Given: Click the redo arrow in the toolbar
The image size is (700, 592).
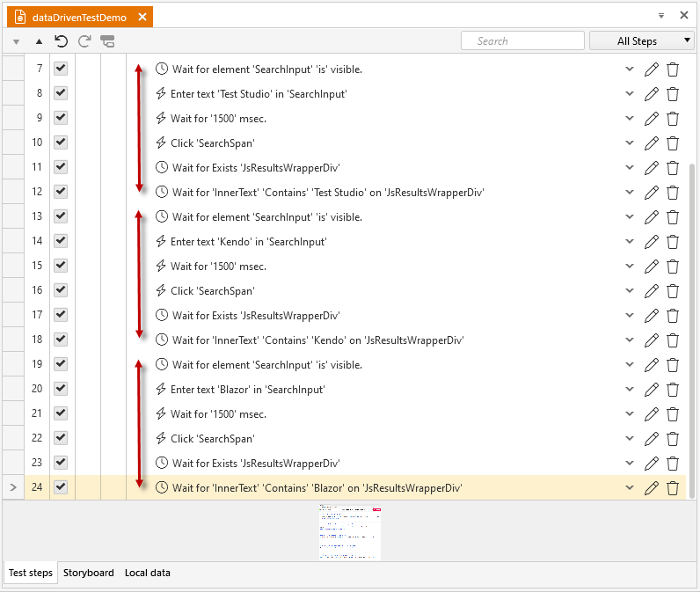Looking at the screenshot, I should point(84,41).
